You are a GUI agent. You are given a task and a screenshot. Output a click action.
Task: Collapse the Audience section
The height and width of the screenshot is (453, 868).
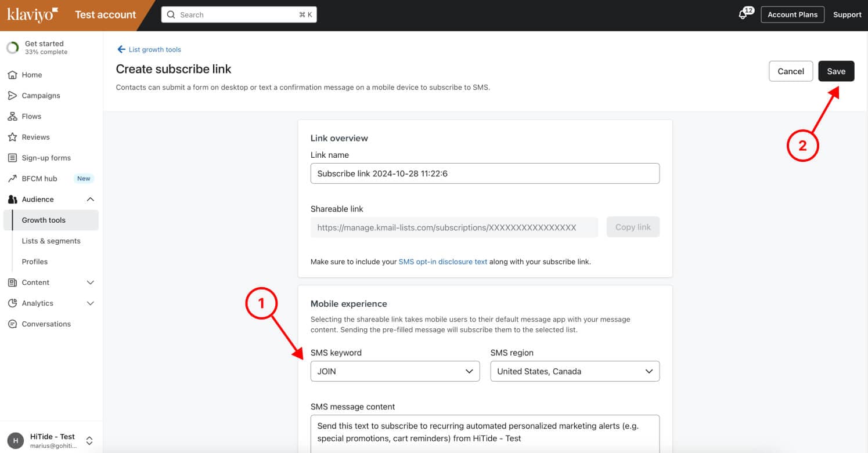tap(90, 200)
